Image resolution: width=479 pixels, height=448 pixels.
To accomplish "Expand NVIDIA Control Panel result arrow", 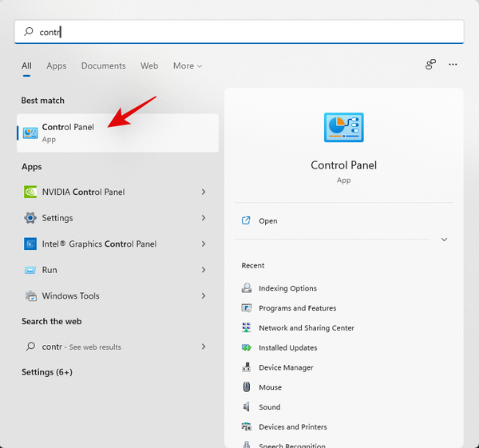I will pyautogui.click(x=204, y=192).
